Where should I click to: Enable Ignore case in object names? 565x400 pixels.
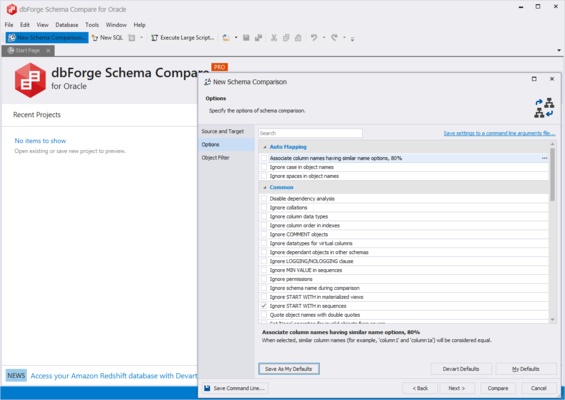pos(264,167)
